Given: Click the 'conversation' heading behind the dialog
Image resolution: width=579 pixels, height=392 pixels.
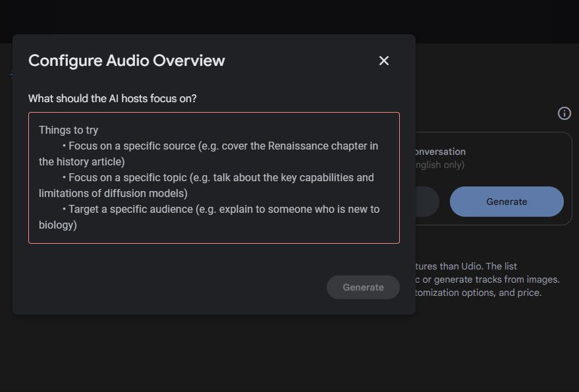Looking at the screenshot, I should coord(440,152).
